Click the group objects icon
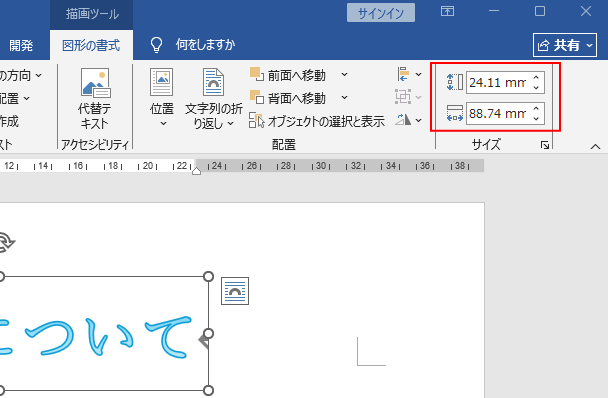The width and height of the screenshot is (608, 398). 403,97
